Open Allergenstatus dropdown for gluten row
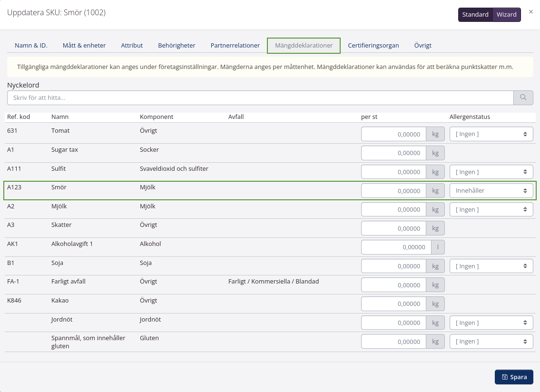 [491, 342]
